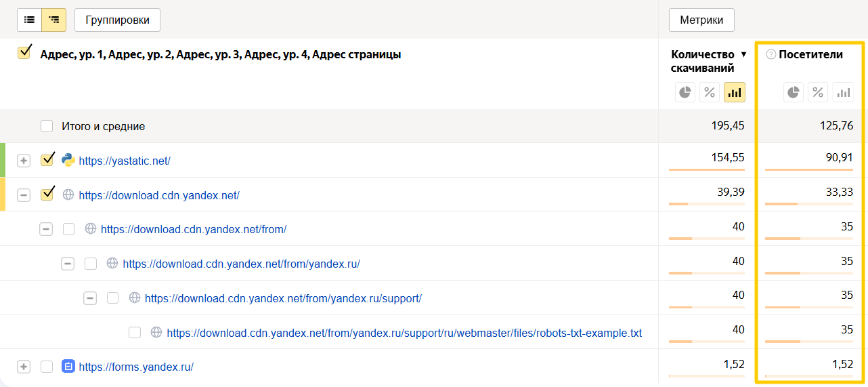
Task: Select bar chart icon under Количество скачиваний
Action: (x=734, y=92)
